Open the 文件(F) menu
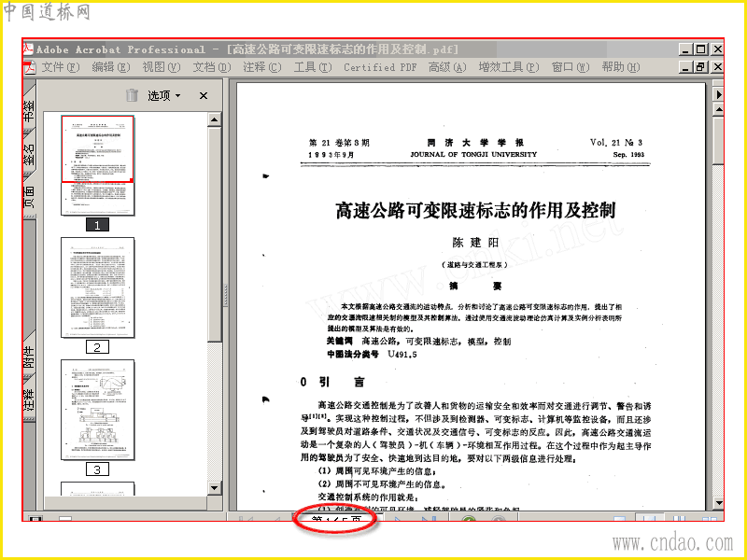Viewport: 747px width, 560px height. click(60, 67)
